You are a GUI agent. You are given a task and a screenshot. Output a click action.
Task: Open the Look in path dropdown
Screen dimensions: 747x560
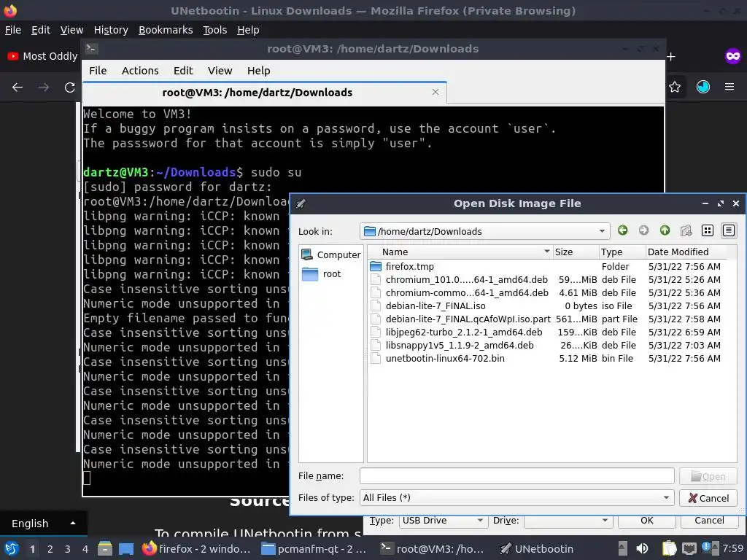click(x=602, y=231)
